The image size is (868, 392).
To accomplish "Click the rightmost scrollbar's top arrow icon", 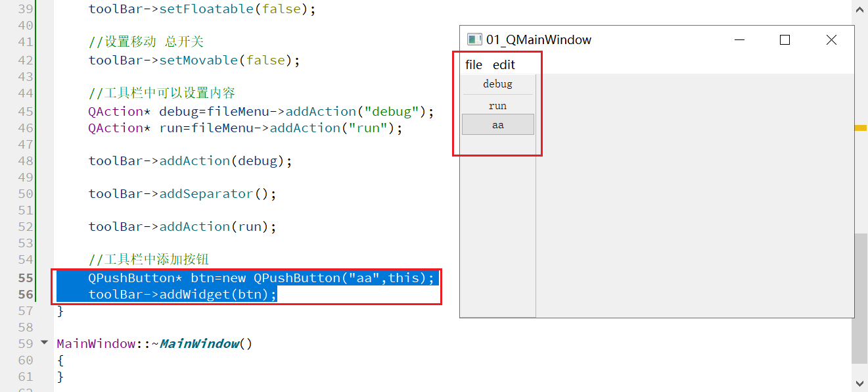I will point(860,9).
